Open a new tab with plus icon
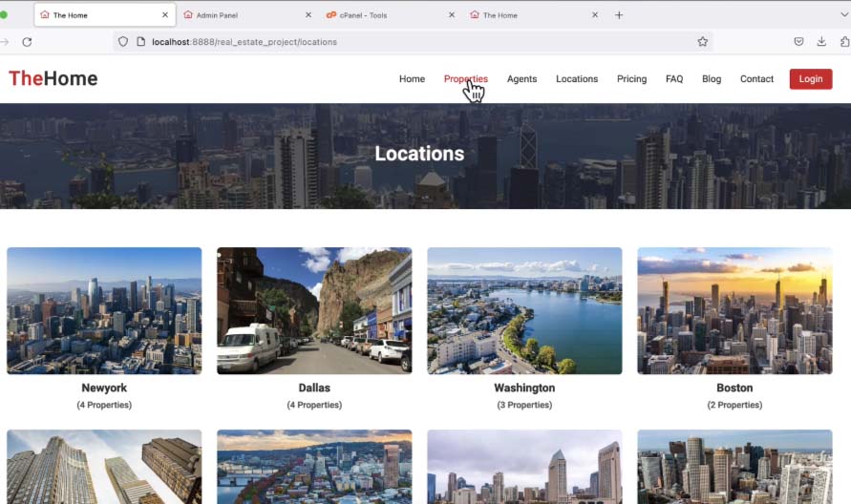 tap(619, 15)
